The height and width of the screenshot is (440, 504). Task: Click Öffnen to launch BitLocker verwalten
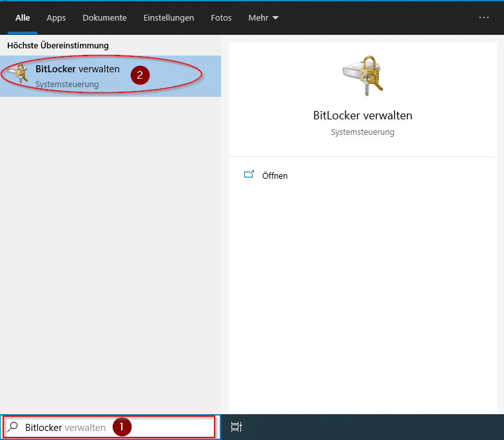275,175
